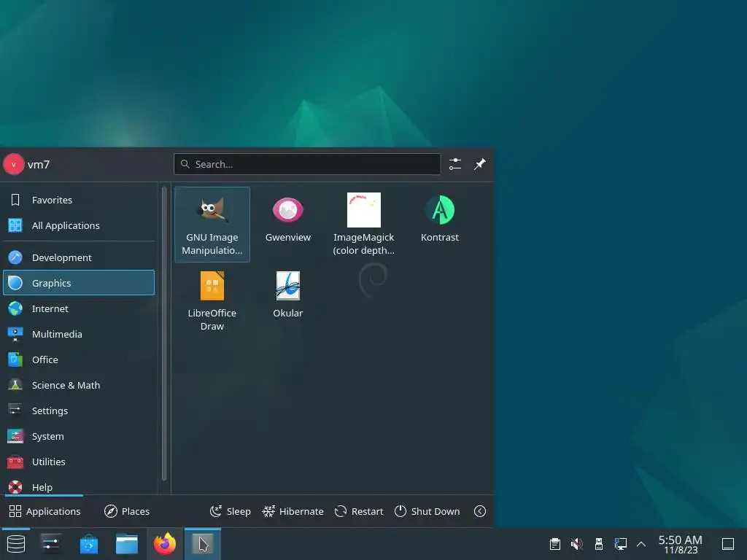This screenshot has width=747, height=560.
Task: Open removable devices tray icon
Action: point(599,544)
